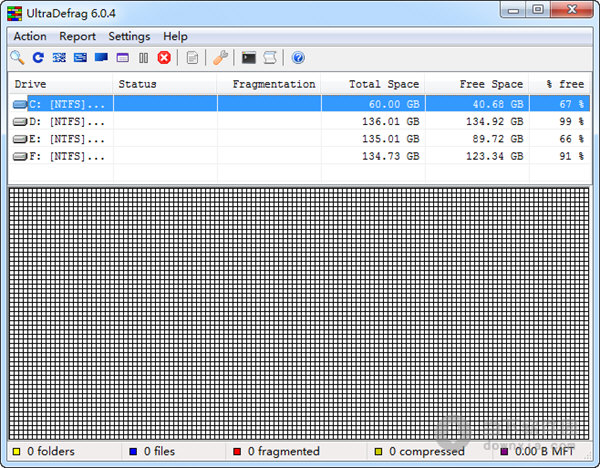Select the E: [NTFS] drive row
600x468 pixels.
[x=299, y=139]
